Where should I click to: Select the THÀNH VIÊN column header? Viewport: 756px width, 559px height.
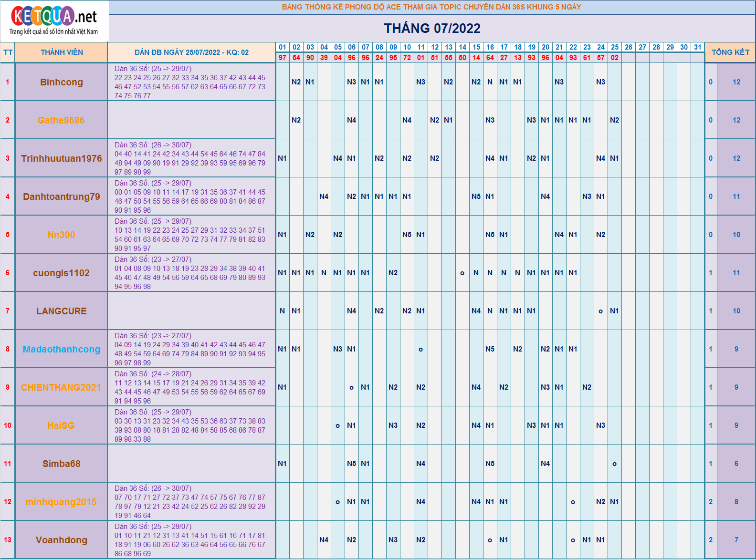(62, 52)
